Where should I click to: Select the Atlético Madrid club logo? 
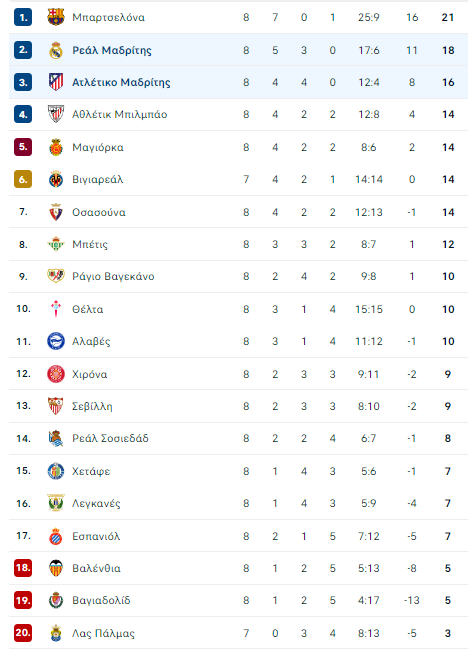click(x=56, y=82)
